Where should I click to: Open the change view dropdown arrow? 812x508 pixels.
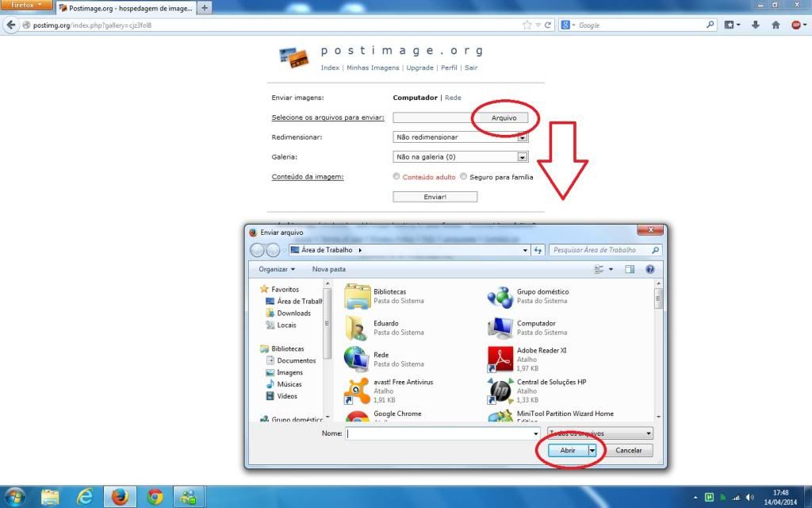tap(611, 269)
